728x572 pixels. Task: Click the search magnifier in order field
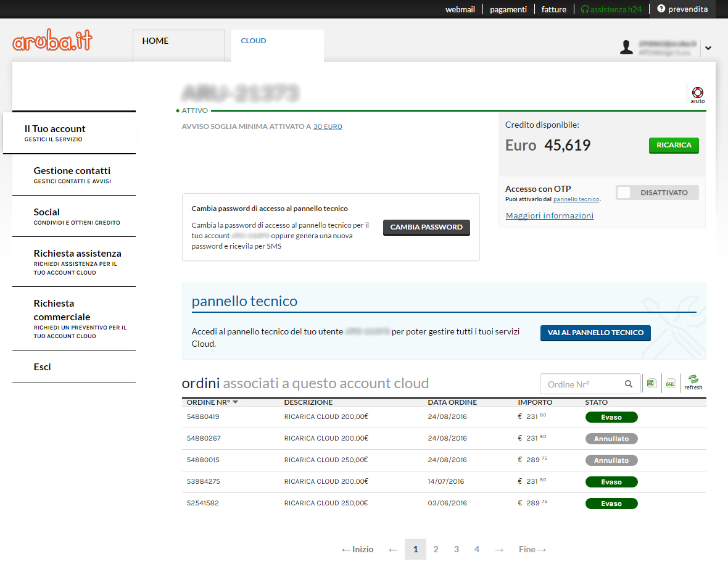(x=629, y=384)
